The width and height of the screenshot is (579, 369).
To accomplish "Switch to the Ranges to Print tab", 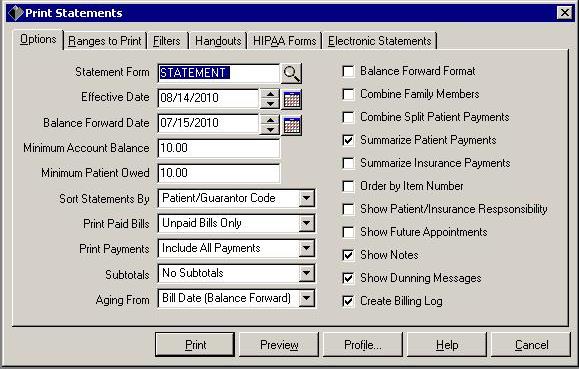I will (105, 41).
